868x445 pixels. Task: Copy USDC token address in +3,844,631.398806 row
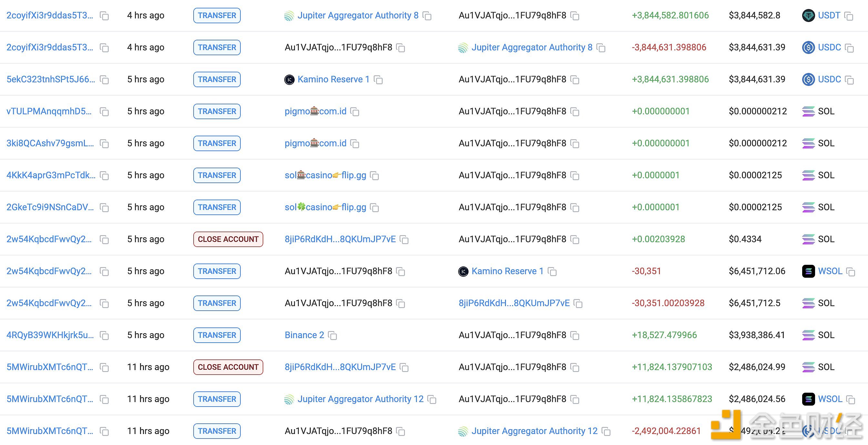coord(850,80)
